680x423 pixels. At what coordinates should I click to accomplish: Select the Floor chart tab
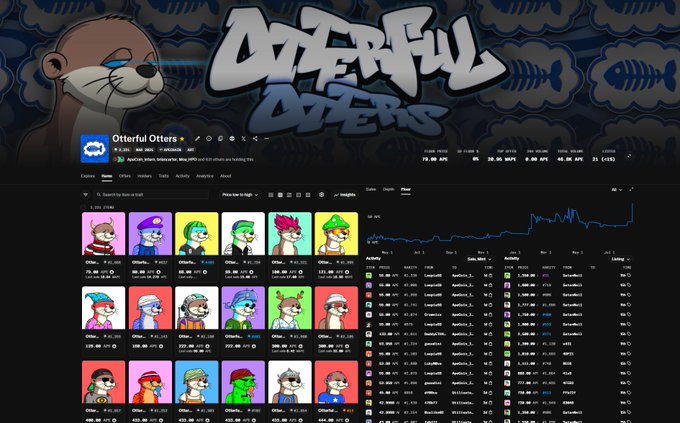pyautogui.click(x=405, y=190)
